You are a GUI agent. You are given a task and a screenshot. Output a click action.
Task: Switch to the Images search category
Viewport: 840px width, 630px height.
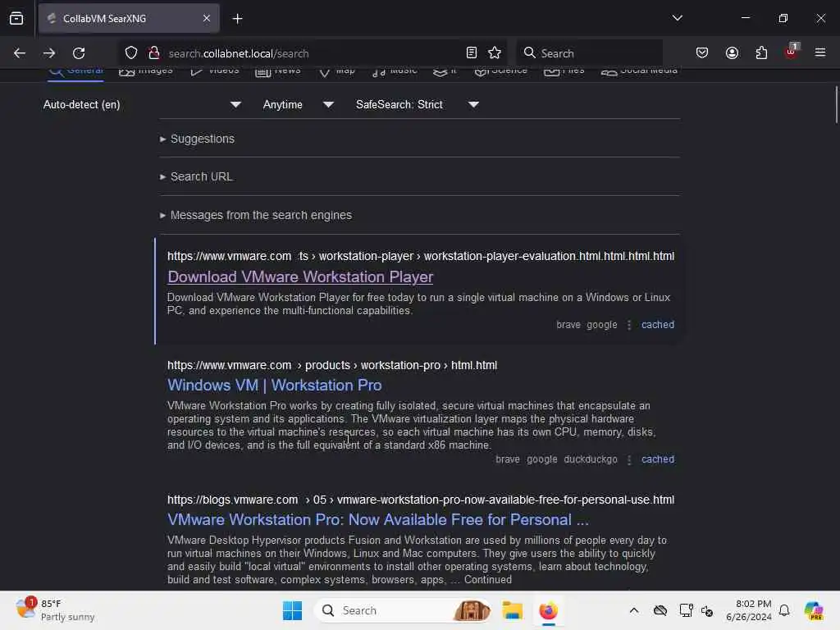[x=146, y=72]
